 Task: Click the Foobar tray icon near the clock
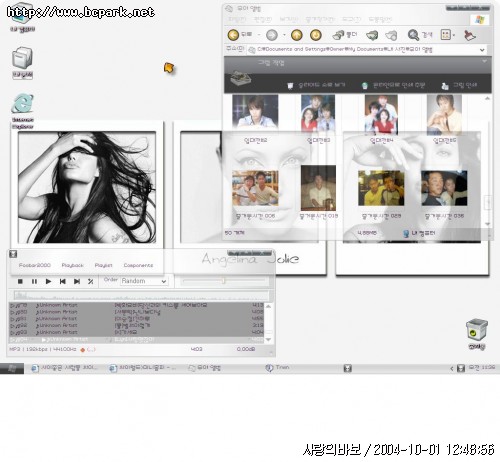coord(461,368)
